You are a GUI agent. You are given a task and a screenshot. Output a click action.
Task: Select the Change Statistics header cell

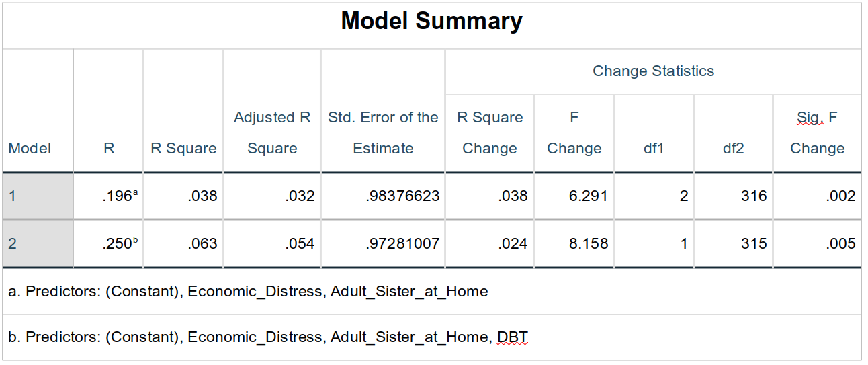point(653,71)
